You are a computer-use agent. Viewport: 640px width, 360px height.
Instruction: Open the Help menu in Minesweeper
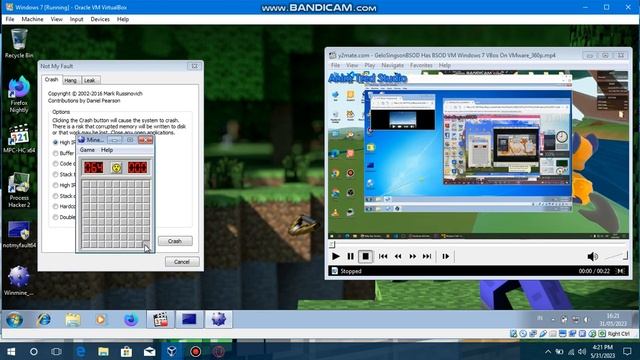click(107, 150)
